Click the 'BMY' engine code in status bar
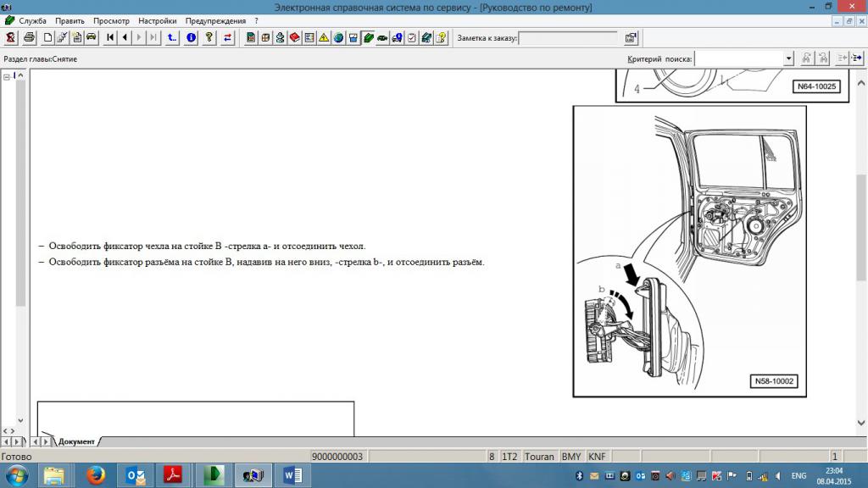This screenshot has width=868, height=488. [570, 457]
